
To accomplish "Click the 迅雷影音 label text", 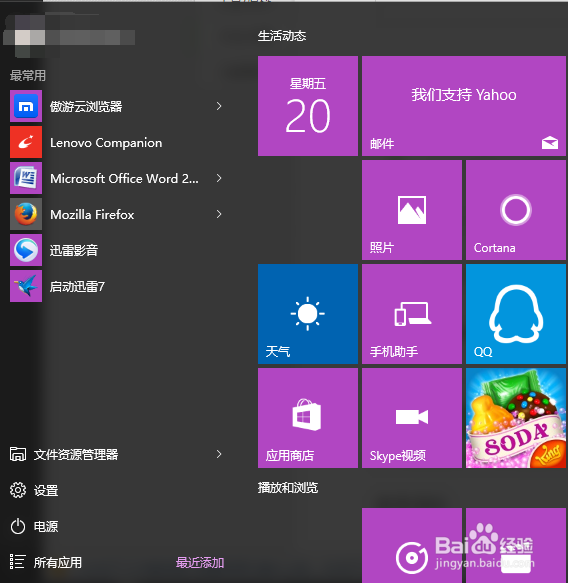I will tap(74, 250).
